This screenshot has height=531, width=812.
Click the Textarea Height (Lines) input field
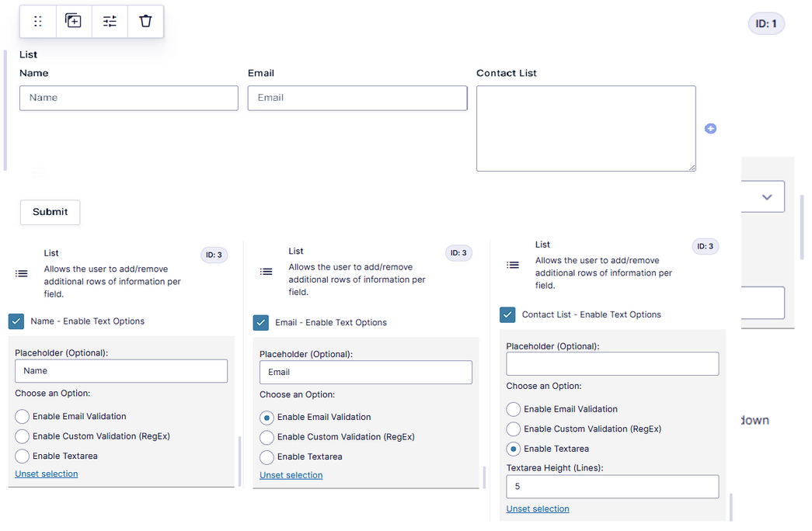click(x=612, y=487)
